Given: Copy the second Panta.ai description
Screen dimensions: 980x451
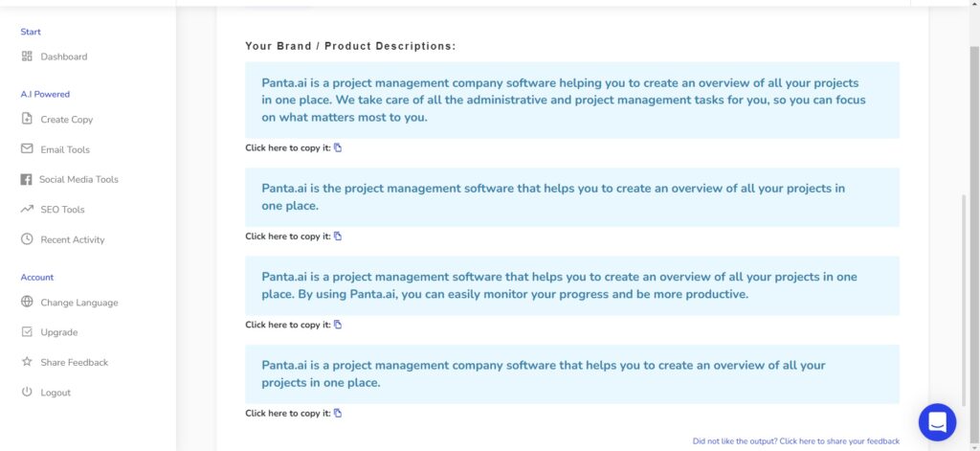Looking at the screenshot, I should point(338,237).
